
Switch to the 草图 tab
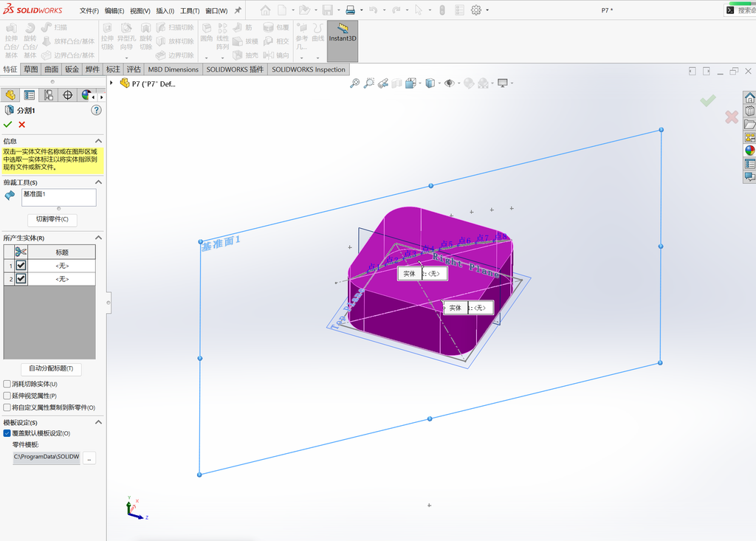(31, 69)
